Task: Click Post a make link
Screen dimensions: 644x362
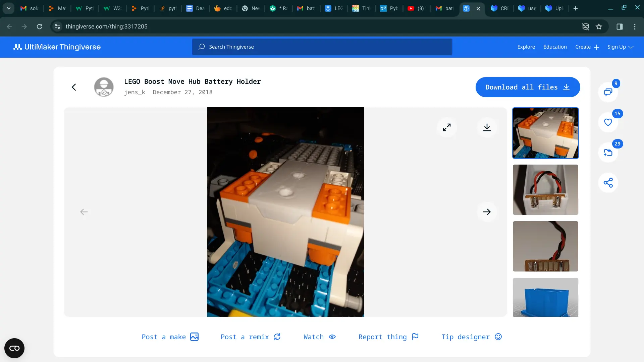Action: pyautogui.click(x=170, y=337)
